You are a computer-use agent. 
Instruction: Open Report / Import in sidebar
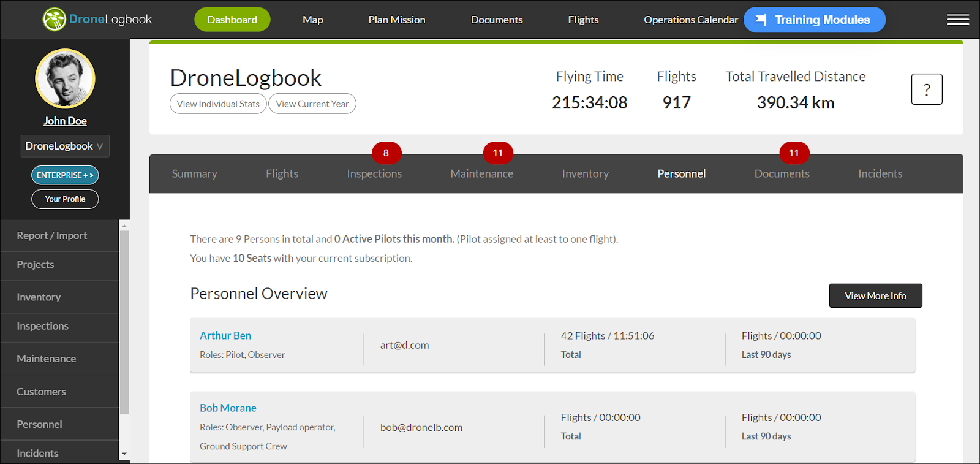[59, 235]
